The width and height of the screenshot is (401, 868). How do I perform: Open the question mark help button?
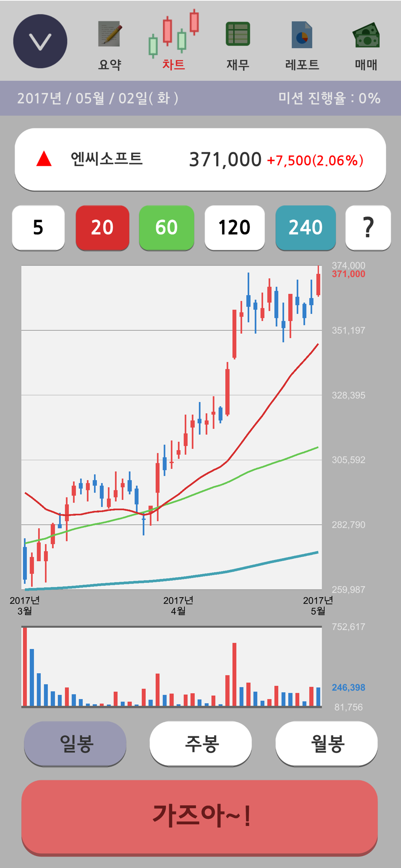pos(368,227)
